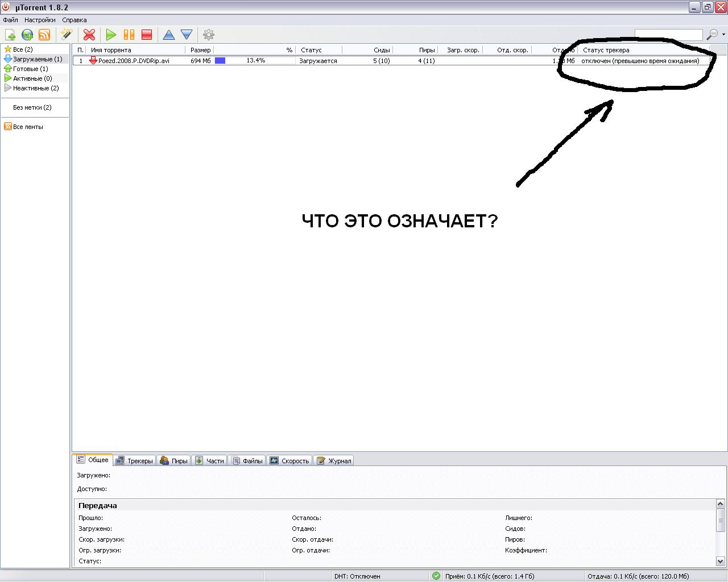The width and height of the screenshot is (728, 582).
Task: Click in the search input field
Action: point(668,35)
